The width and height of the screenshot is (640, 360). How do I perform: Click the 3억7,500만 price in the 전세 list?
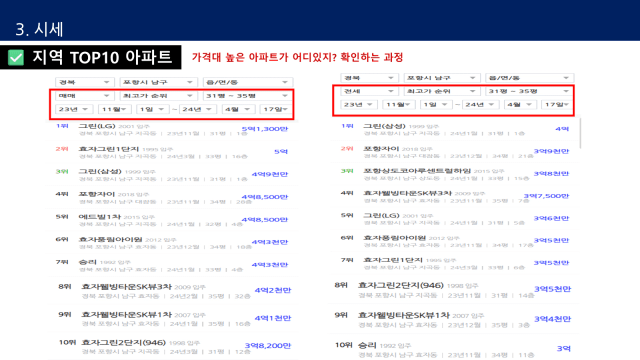click(x=546, y=196)
